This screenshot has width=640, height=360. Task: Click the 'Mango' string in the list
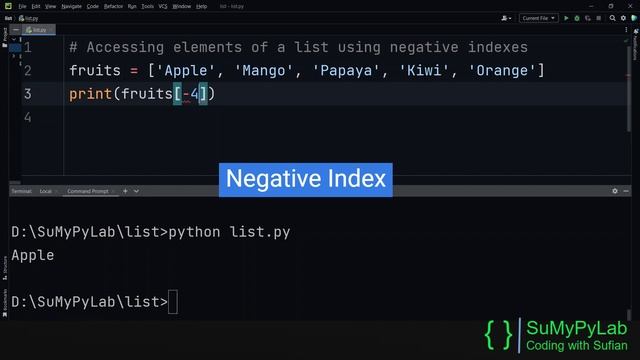click(x=264, y=71)
